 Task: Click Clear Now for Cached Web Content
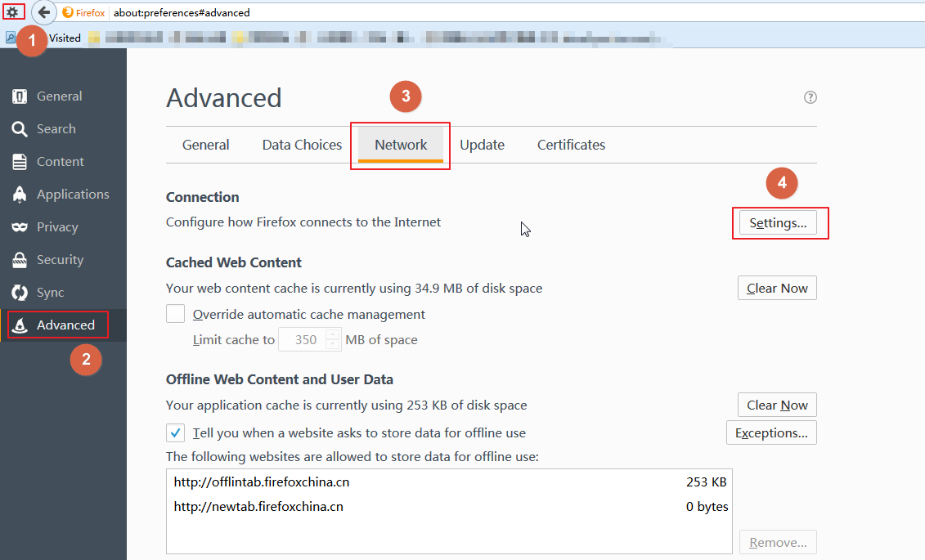[x=777, y=289]
